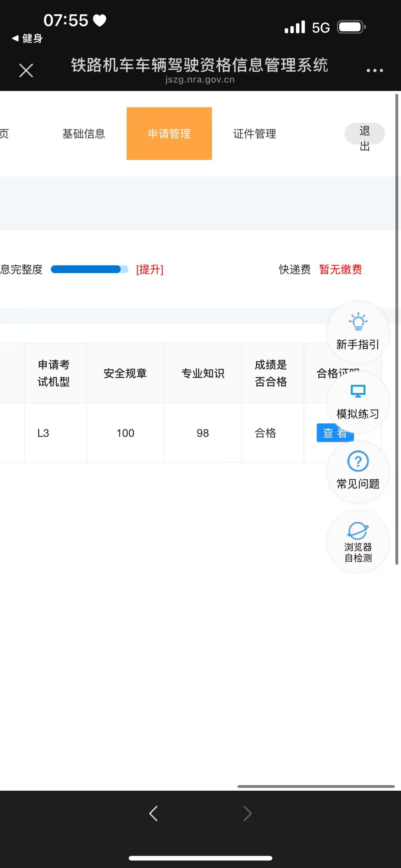The image size is (401, 868).
Task: Click the red [提升] link
Action: coord(150,269)
